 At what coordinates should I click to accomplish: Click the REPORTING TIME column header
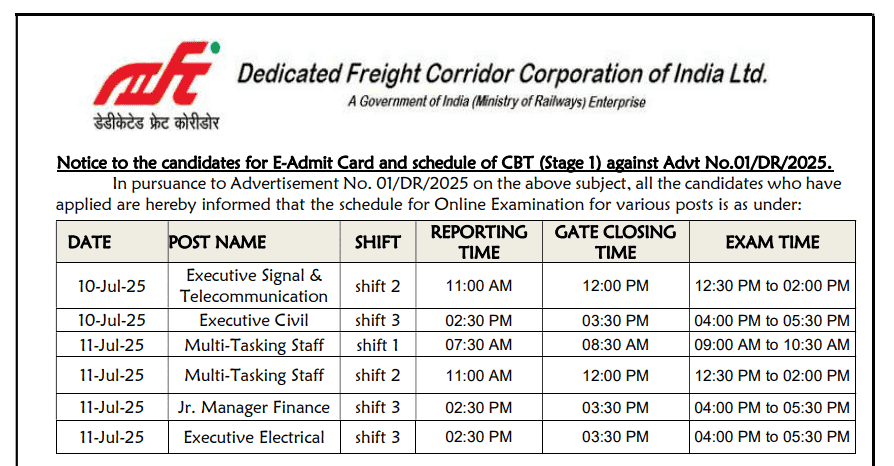click(479, 242)
